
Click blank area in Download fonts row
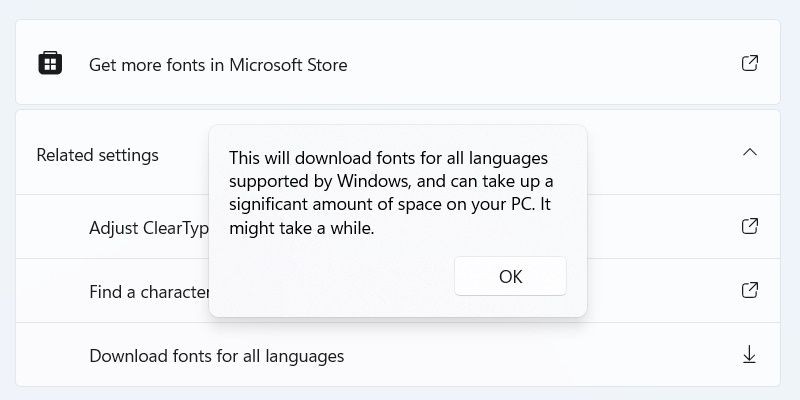pos(541,355)
